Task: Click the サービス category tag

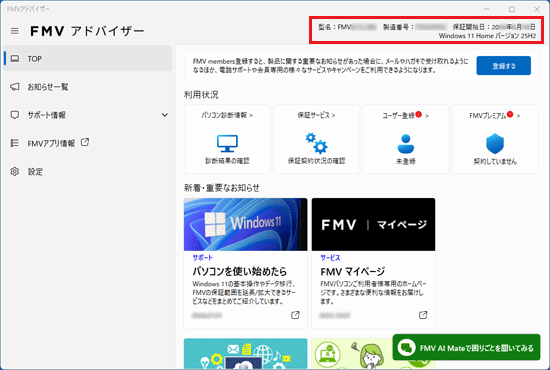Action: point(330,258)
